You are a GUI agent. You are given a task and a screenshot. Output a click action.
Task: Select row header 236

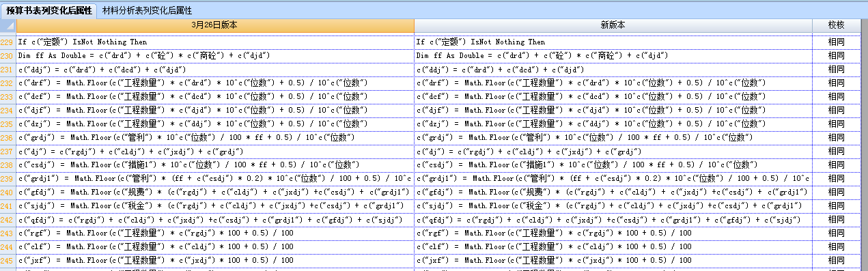pyautogui.click(x=8, y=138)
